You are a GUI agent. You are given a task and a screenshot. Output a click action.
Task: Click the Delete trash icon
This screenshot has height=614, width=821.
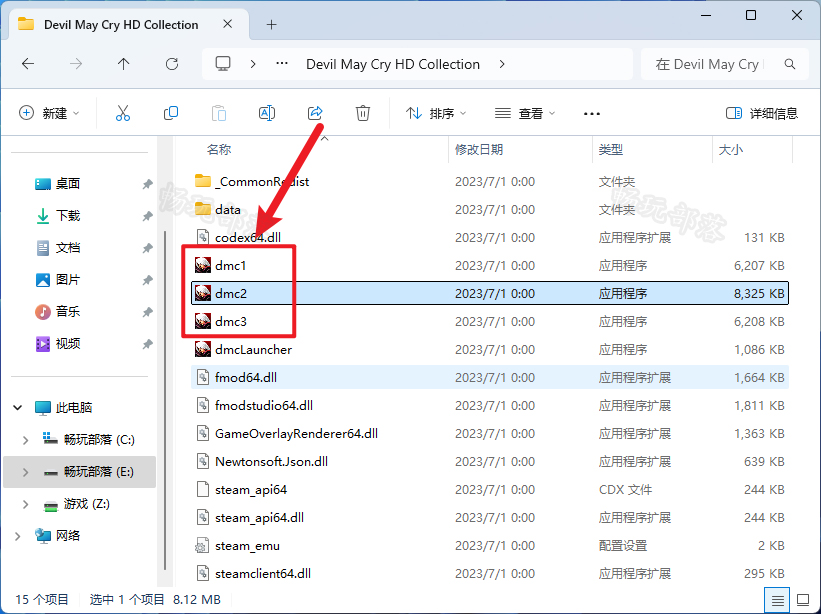pos(363,113)
